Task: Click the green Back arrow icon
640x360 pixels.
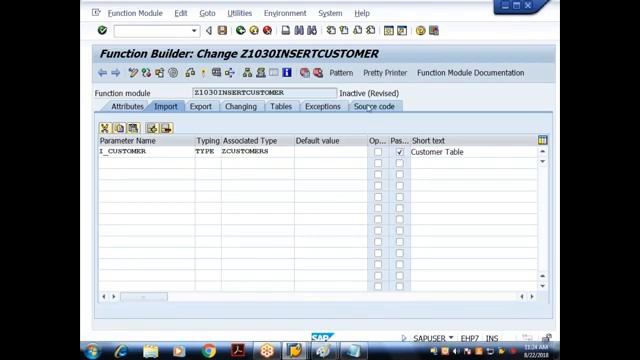Action: tap(240, 30)
